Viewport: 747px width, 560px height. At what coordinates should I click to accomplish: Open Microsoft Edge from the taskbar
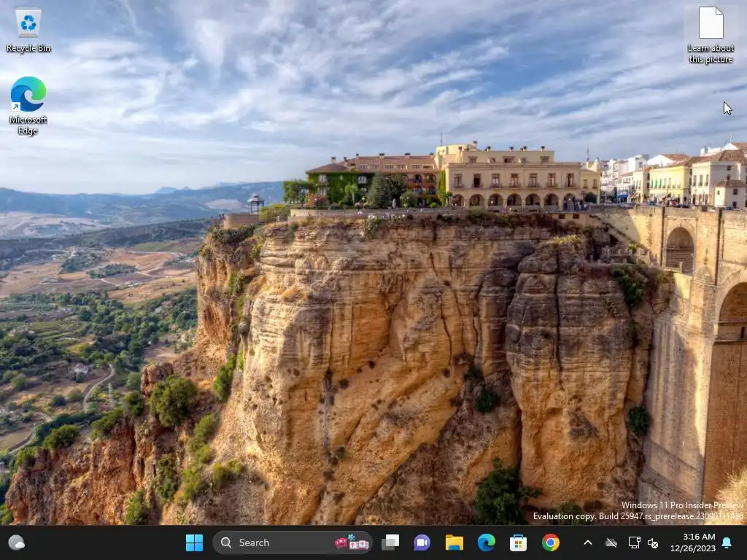point(486,542)
